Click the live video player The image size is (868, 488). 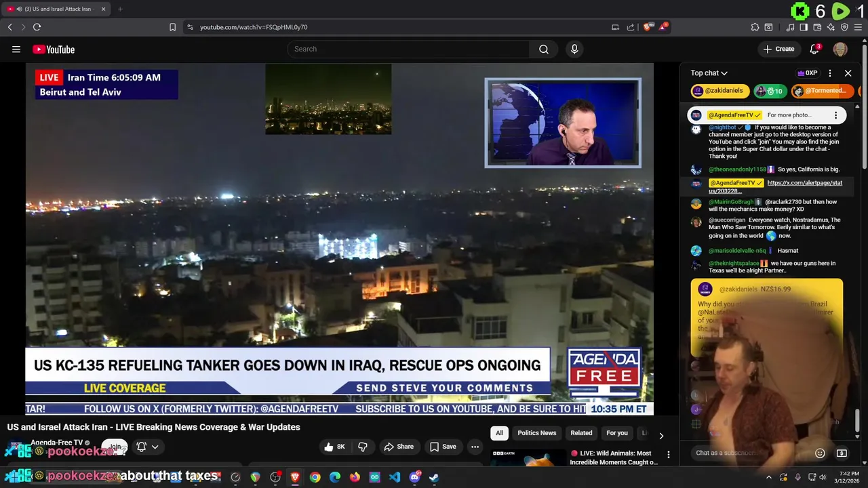pos(339,239)
